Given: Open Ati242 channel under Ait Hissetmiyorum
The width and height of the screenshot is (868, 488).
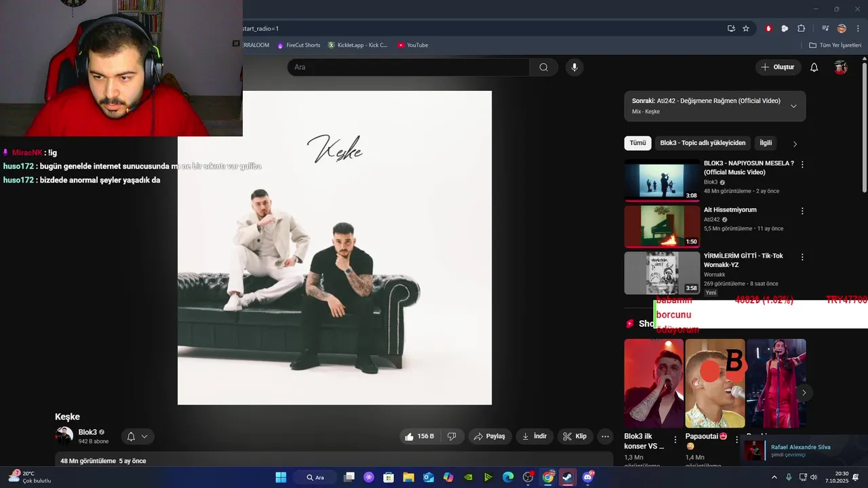Looking at the screenshot, I should [711, 220].
